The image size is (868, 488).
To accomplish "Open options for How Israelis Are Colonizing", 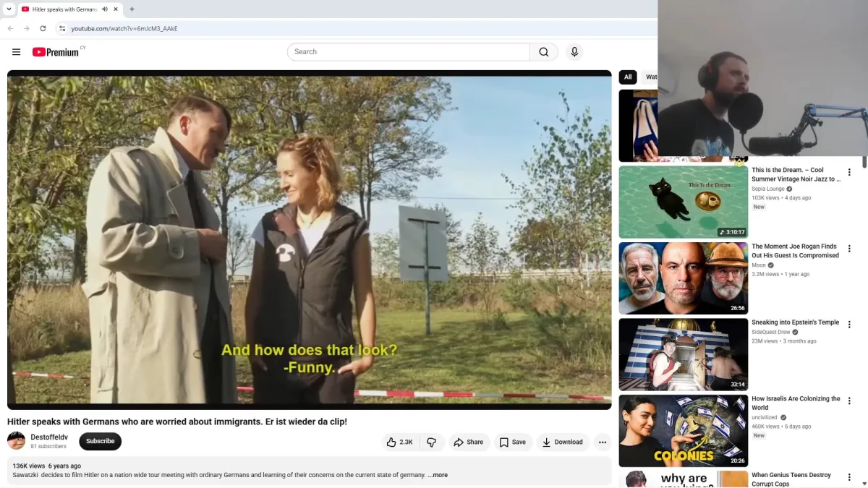I will pos(849,401).
